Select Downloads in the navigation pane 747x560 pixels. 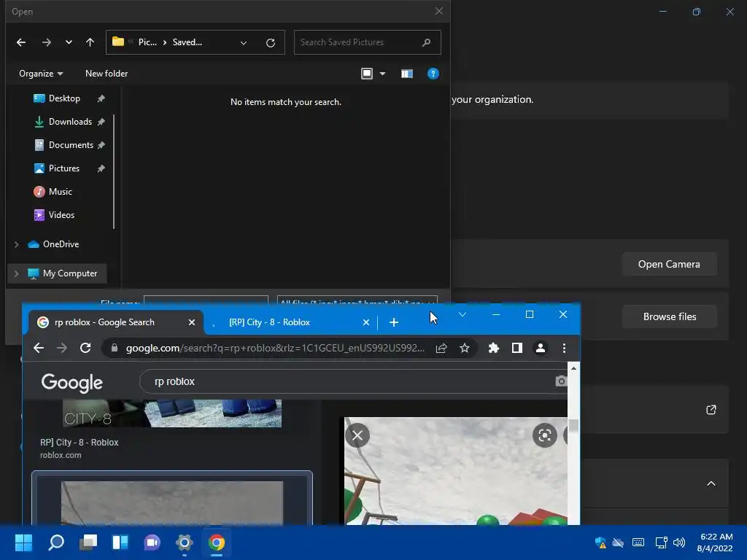70,122
